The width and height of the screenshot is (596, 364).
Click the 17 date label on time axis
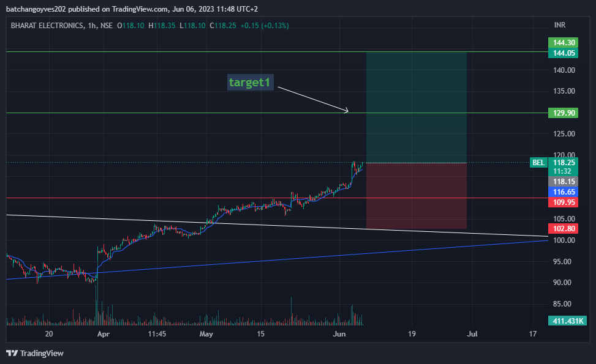pos(533,334)
